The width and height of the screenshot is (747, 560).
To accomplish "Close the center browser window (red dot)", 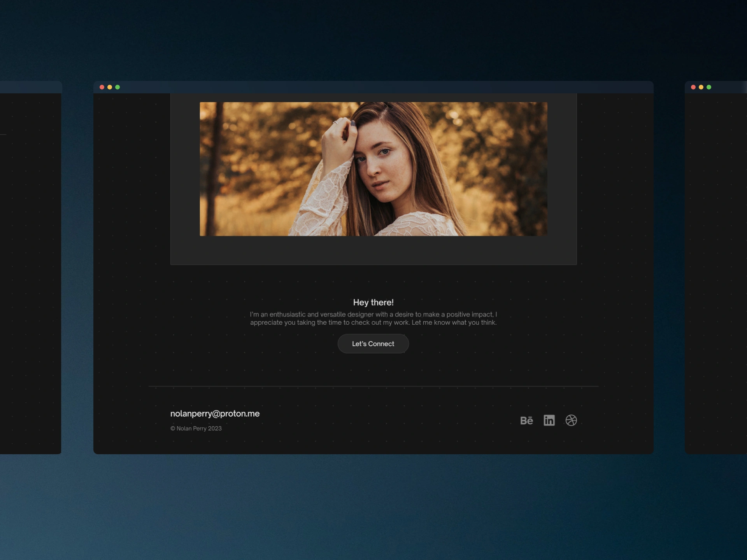I will click(x=102, y=87).
